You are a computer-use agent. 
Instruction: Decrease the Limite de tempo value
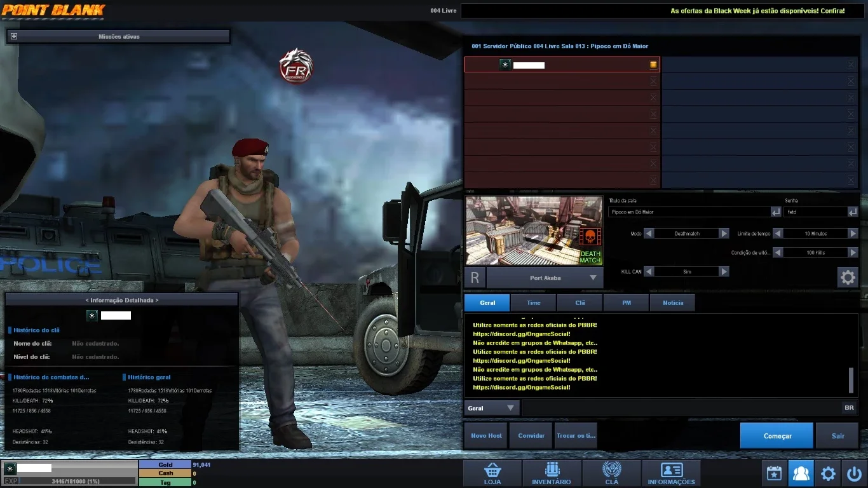778,234
